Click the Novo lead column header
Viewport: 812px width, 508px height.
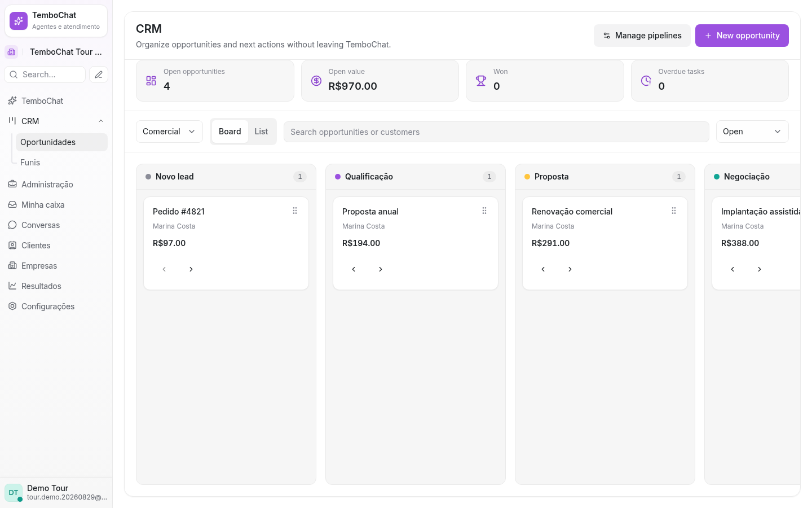226,177
